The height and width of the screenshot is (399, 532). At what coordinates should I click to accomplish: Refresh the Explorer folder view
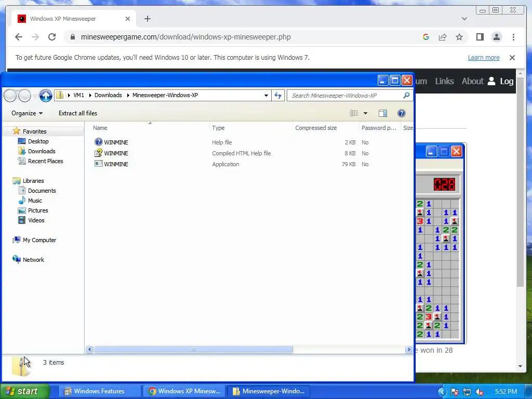278,96
